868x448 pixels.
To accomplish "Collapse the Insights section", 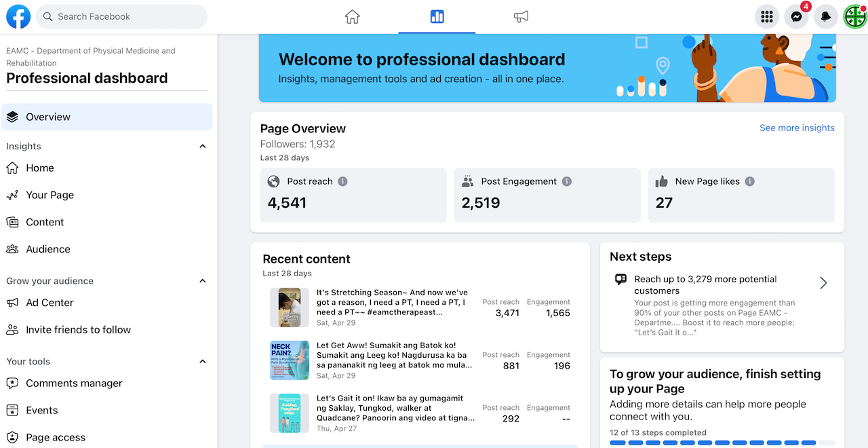I will (202, 146).
